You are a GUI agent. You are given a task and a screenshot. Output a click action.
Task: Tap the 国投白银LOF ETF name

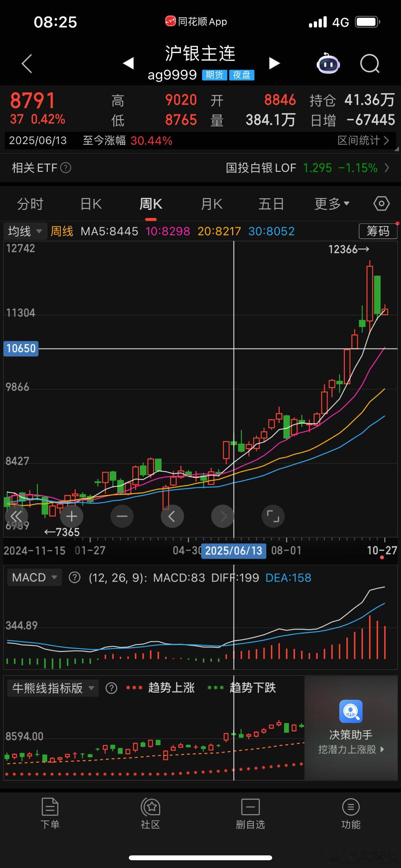point(261,168)
